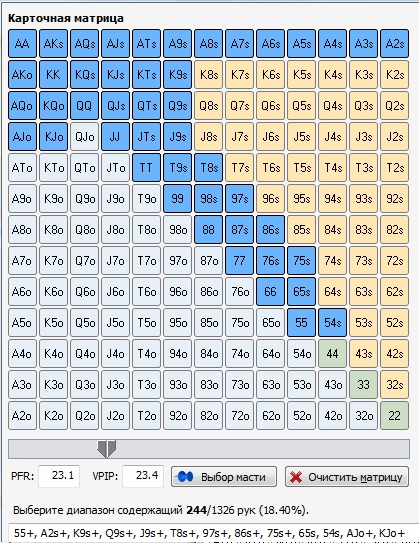
Task: Select the 64s hand cell
Action: (332, 292)
